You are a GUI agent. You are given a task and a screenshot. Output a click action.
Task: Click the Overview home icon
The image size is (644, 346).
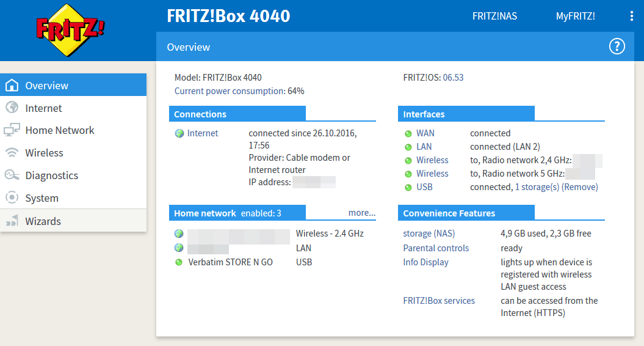[x=12, y=85]
